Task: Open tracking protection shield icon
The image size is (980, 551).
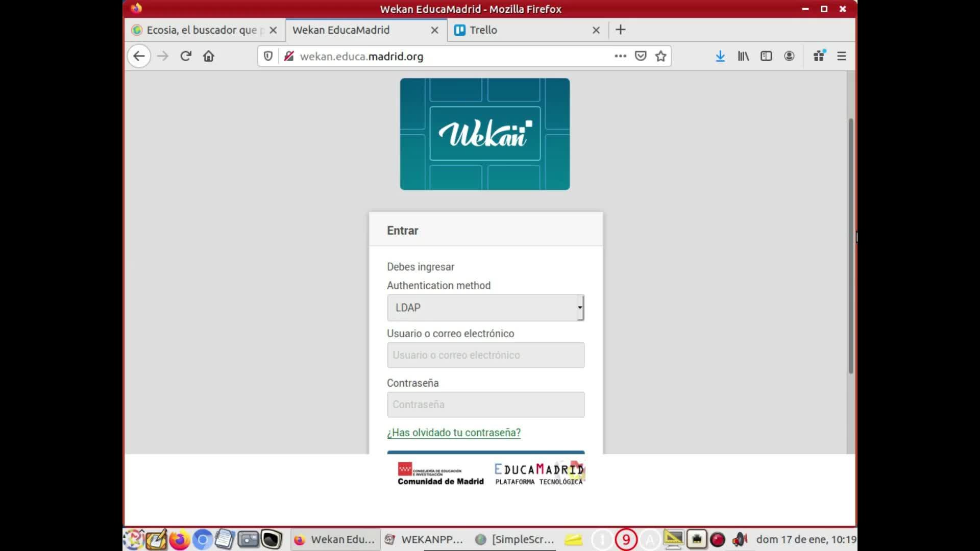Action: click(x=268, y=56)
